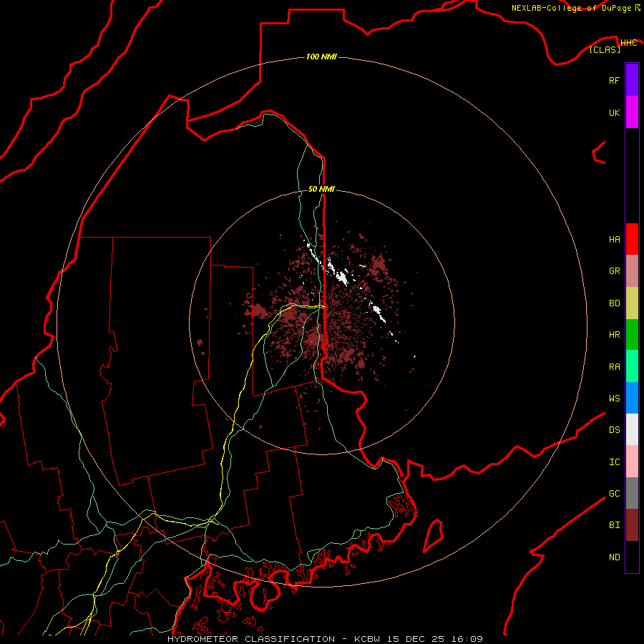Click the BI brown legend swatch
644x644 pixels.
point(632,525)
